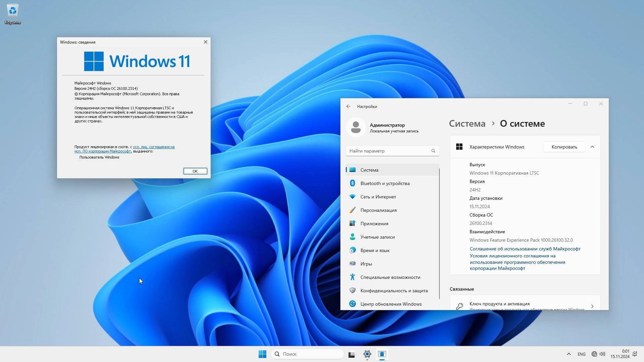The height and width of the screenshot is (362, 644).
Task: Open Условия лицензионного соглашения link in Settings
Action: pos(518,262)
